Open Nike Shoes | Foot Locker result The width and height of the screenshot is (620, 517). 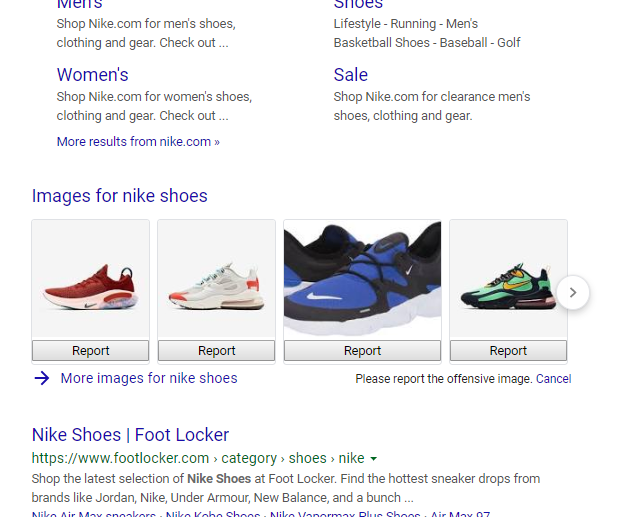click(130, 435)
